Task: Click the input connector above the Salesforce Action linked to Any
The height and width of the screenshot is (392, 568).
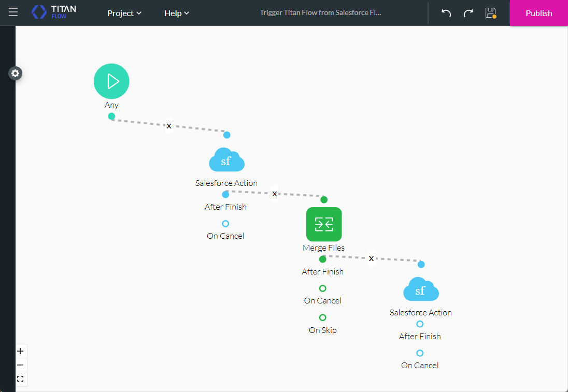Action: 227,135
